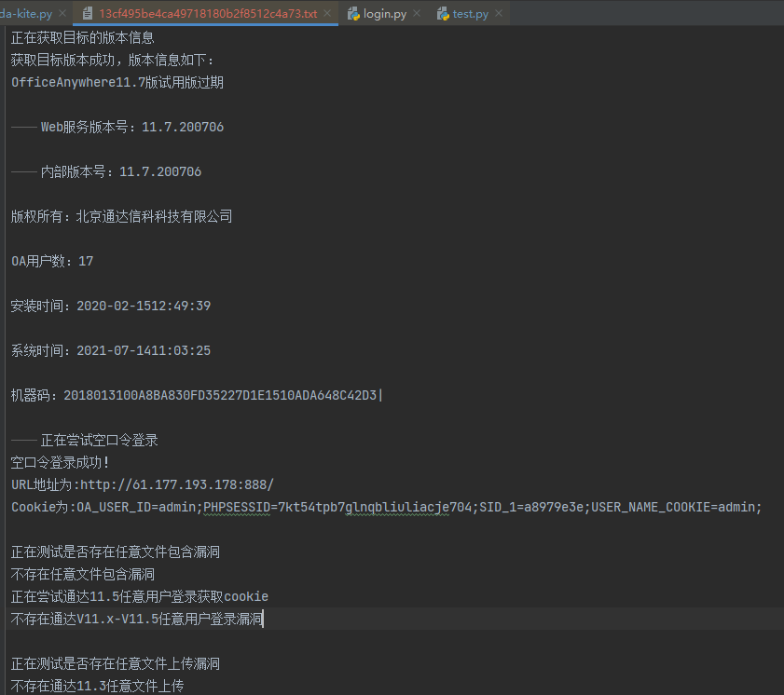Click the 版权所有 北京通达信科科技有限公司 line
The image size is (784, 695).
[x=121, y=216]
